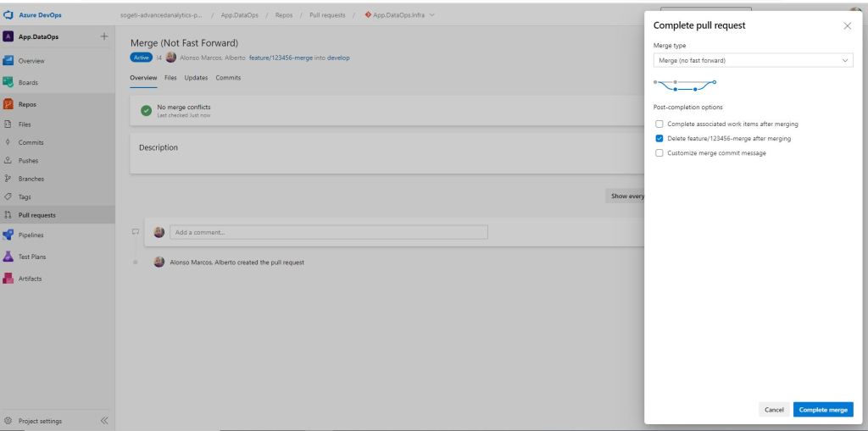
Task: Open the Pipelines icon in sidebar
Action: [9, 235]
